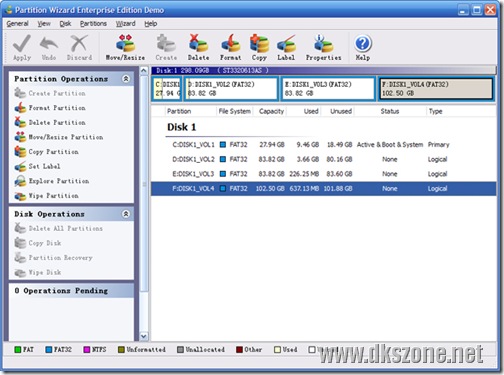Open the Wizard menu

pyautogui.click(x=125, y=24)
